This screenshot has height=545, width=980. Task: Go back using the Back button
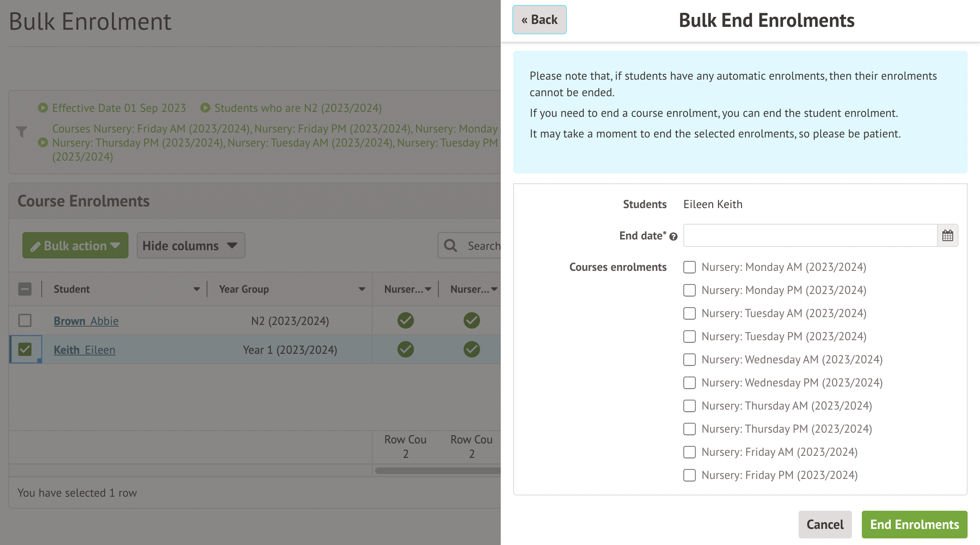[x=539, y=20]
